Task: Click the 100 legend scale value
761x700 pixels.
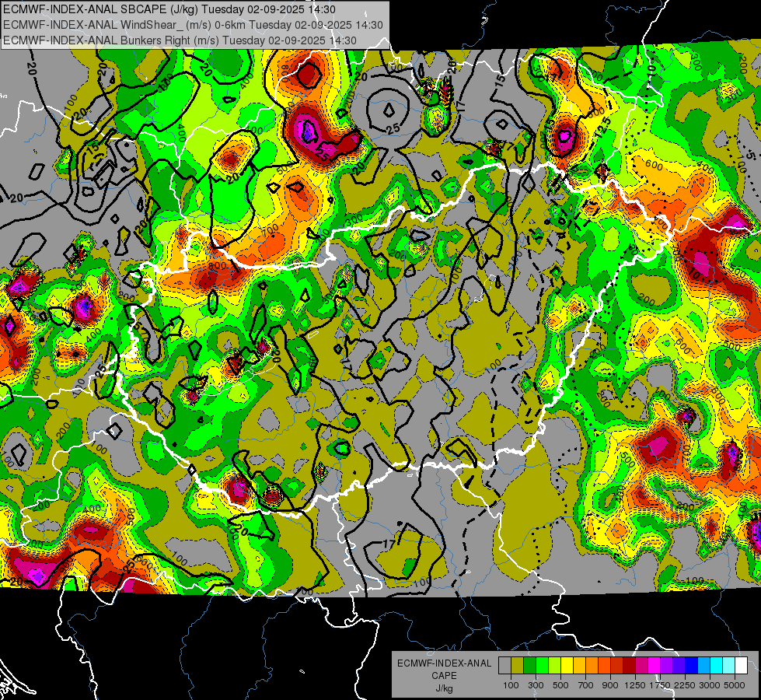Action: pyautogui.click(x=511, y=685)
